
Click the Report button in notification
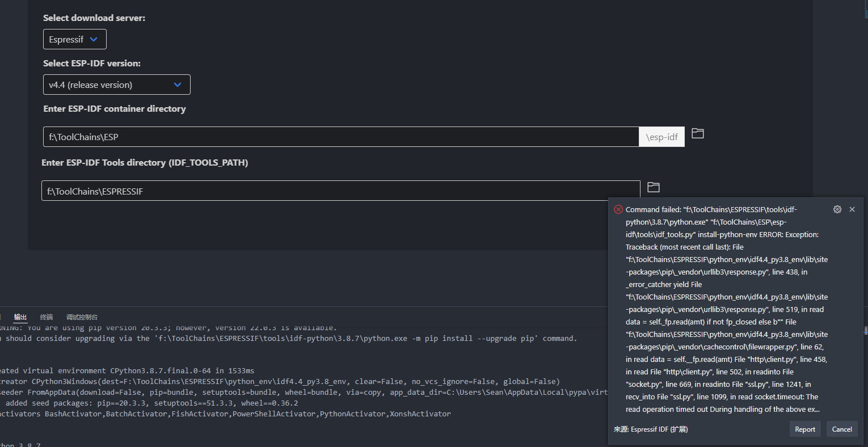805,429
